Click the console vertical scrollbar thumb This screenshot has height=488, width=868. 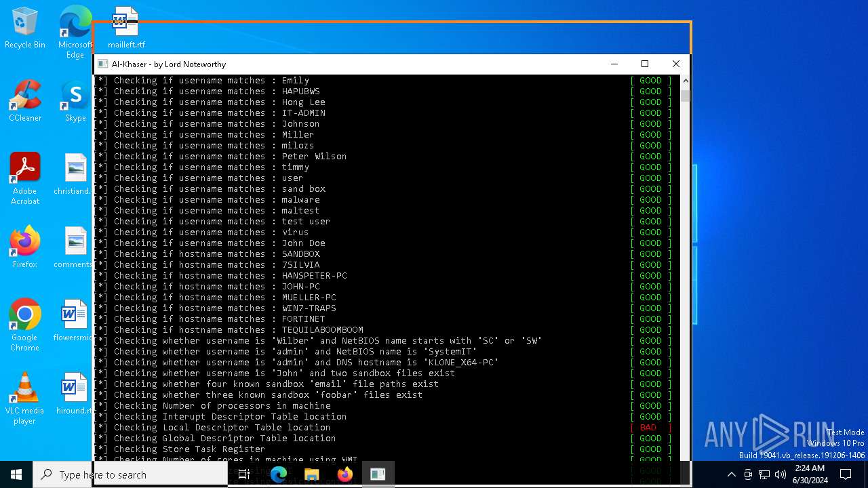pyautogui.click(x=685, y=95)
